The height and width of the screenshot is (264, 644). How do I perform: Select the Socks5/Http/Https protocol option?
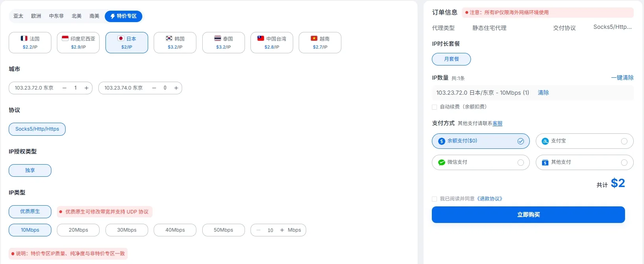coord(37,129)
